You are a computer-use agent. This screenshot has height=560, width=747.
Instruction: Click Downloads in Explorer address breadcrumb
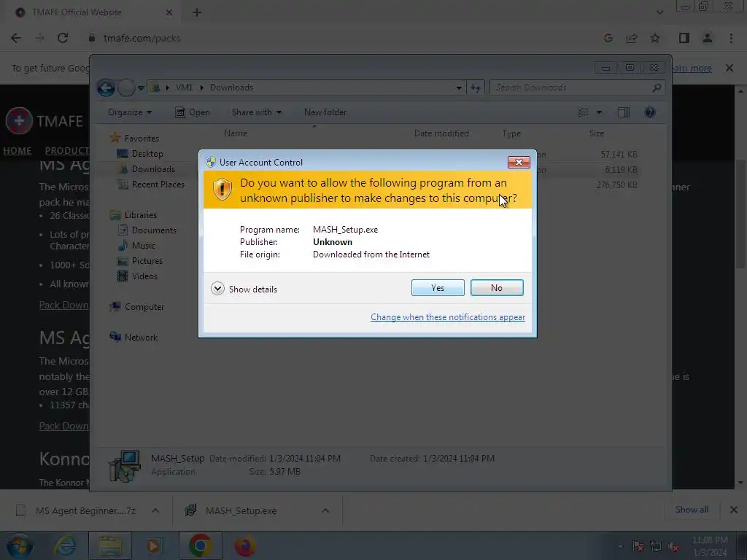point(231,87)
